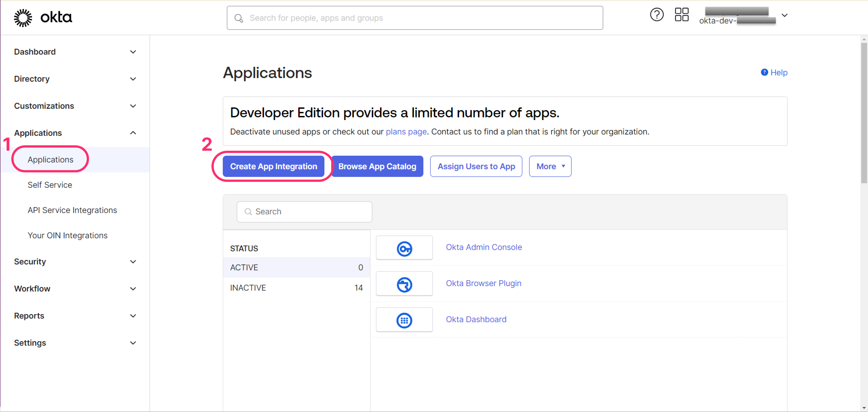The image size is (868, 412).
Task: Click the magnifier in the top search bar
Action: click(x=239, y=18)
